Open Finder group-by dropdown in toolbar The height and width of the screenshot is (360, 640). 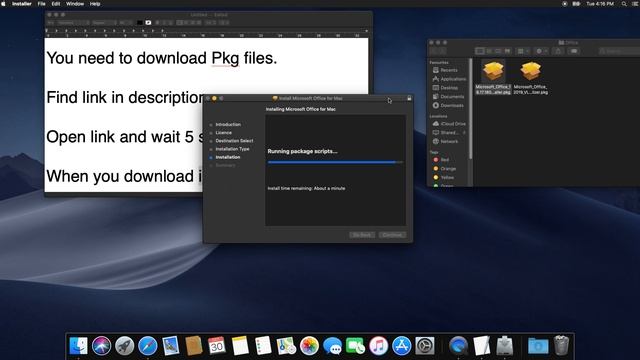523,51
